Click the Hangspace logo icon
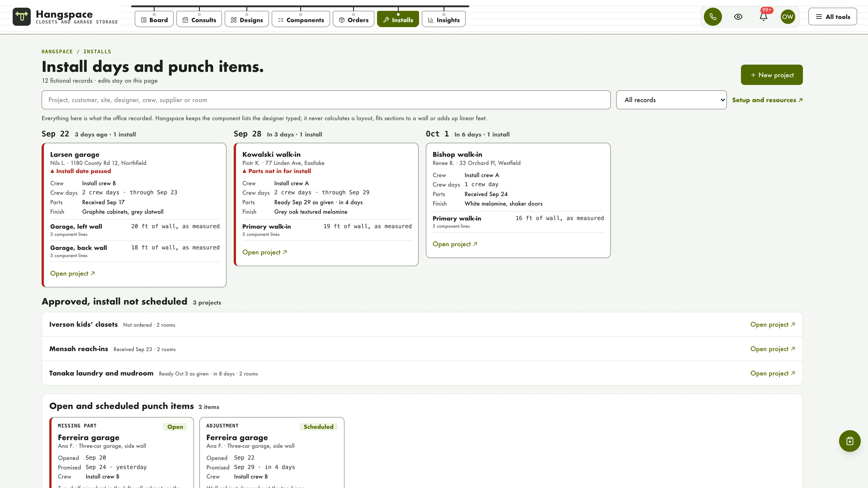The width and height of the screenshot is (868, 488). (x=21, y=16)
